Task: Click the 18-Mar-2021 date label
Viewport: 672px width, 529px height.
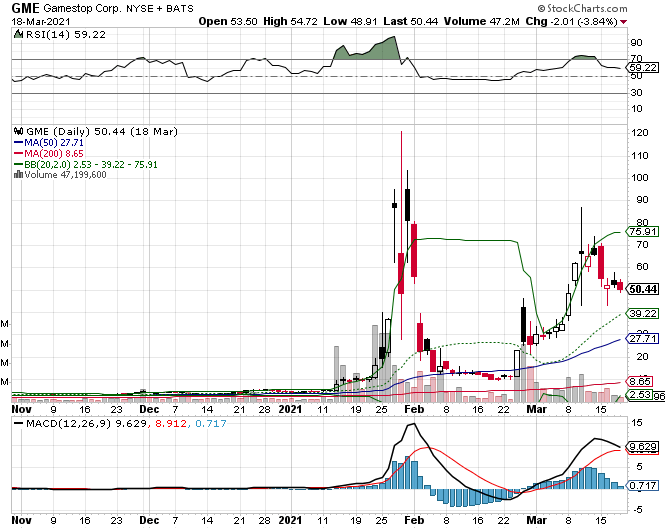Action: click(41, 21)
